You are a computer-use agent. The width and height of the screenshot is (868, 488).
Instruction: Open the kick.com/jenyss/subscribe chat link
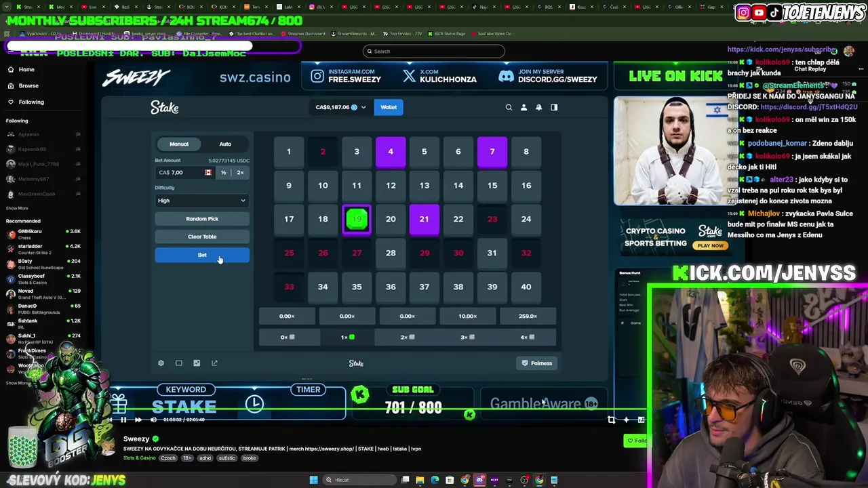pos(782,49)
